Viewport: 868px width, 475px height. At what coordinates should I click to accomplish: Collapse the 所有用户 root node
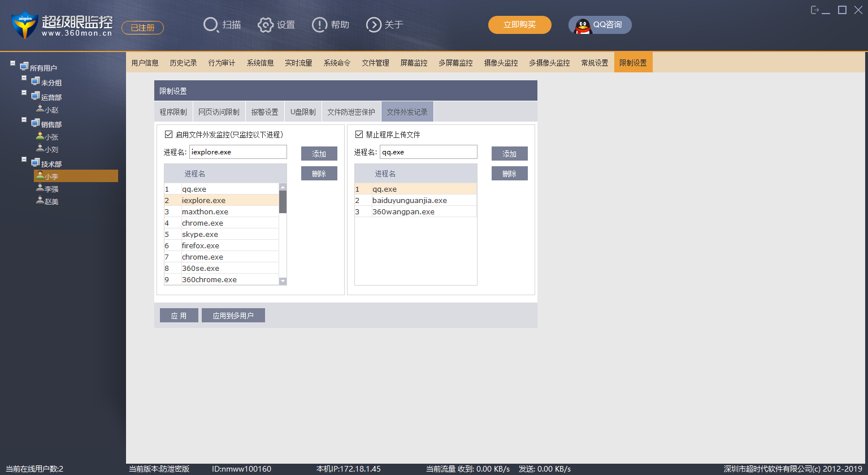point(13,63)
